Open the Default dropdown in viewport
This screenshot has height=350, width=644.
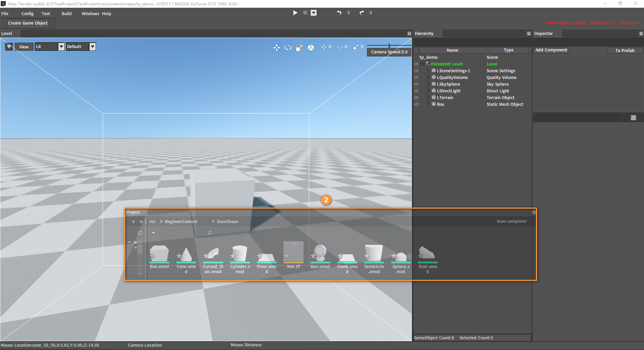click(93, 47)
